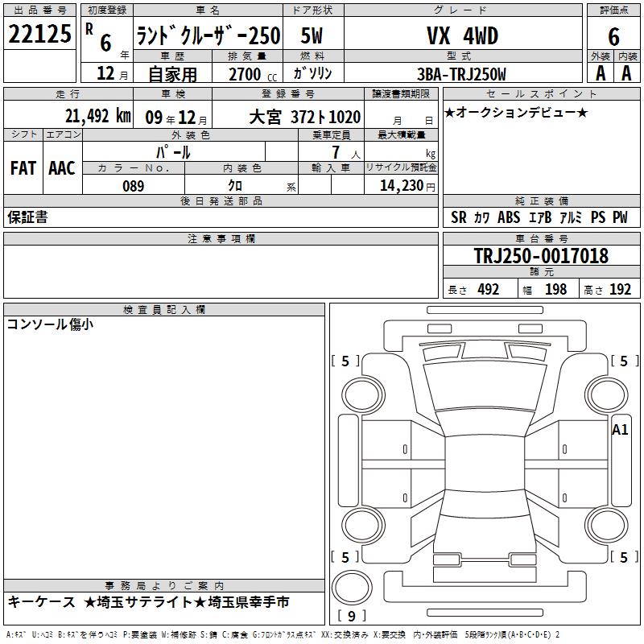The width and height of the screenshot is (644, 644).
Task: Click the 車台番号 header
Action: [x=541, y=238]
